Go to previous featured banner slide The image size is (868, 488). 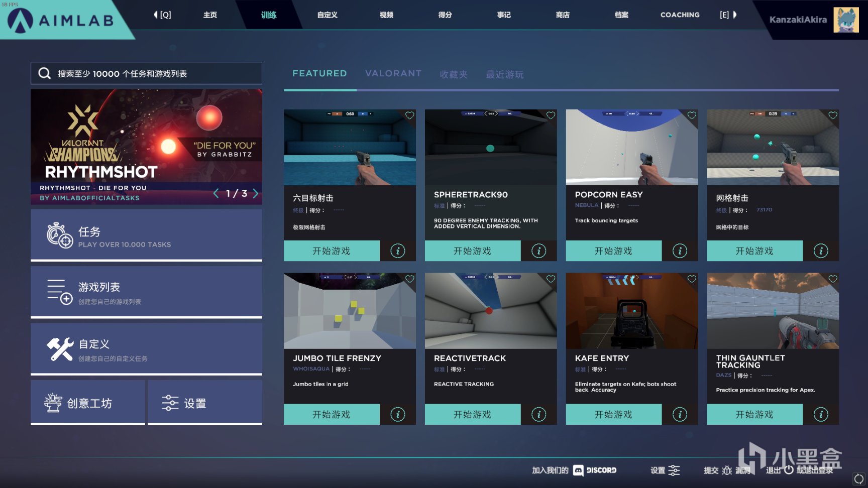216,193
